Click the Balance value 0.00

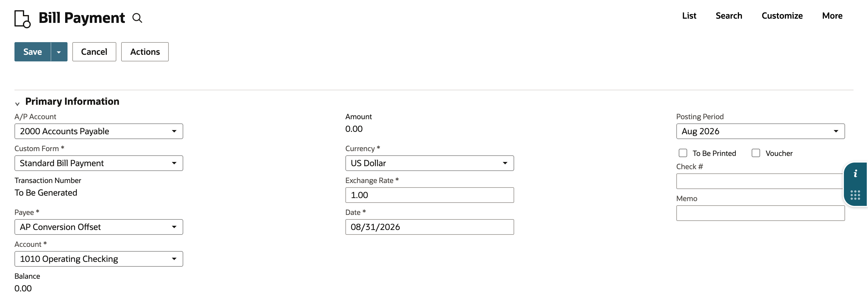pos(23,288)
